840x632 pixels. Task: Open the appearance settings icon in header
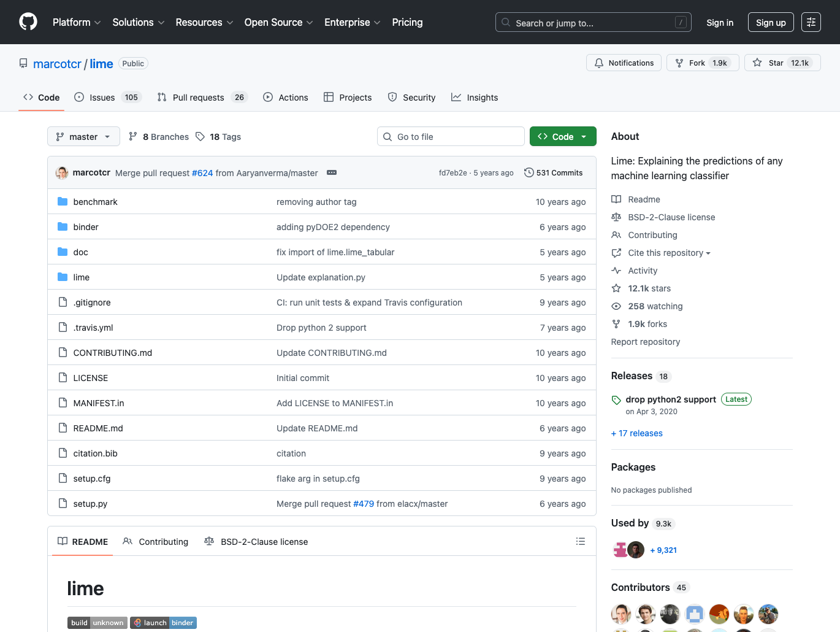coord(811,22)
